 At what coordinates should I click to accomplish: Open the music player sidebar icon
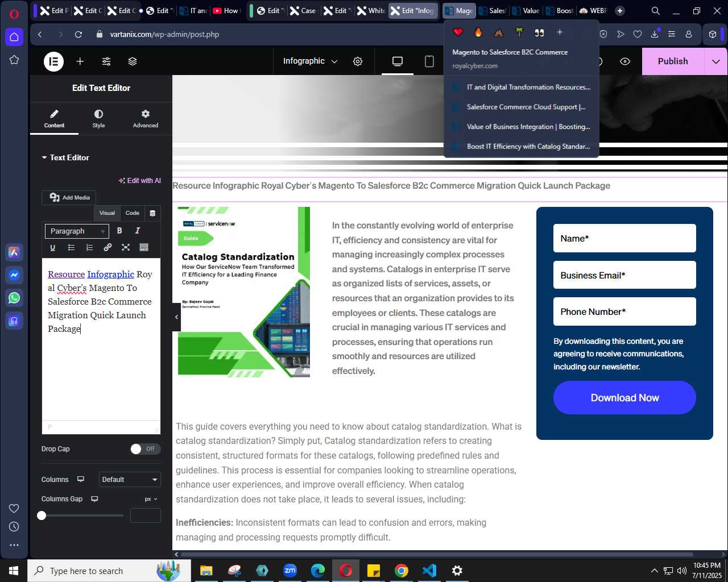tap(14, 321)
